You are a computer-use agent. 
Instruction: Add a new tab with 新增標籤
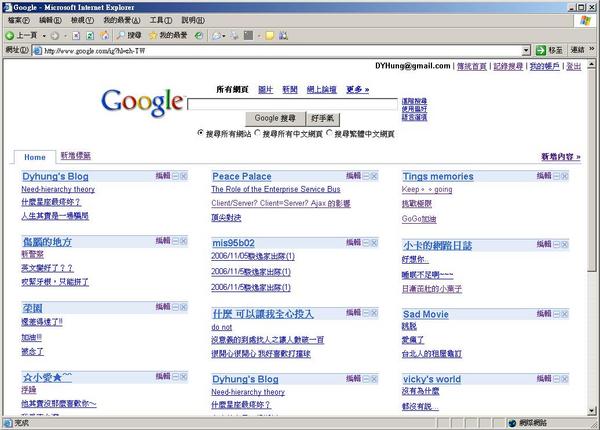tap(76, 155)
